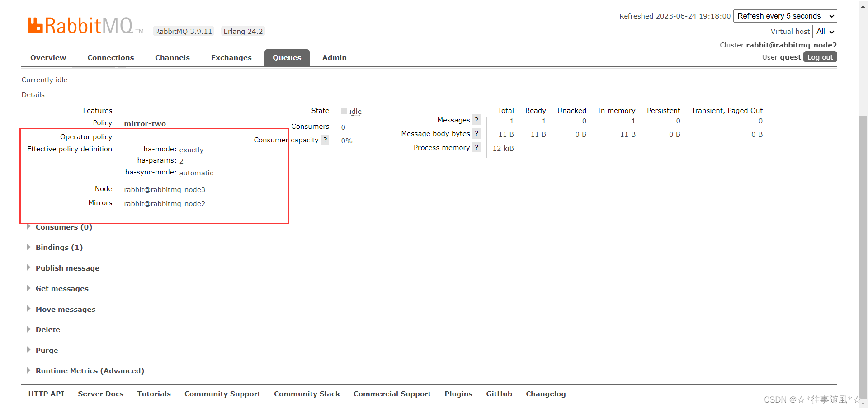Viewport: 868px width, 408px height.
Task: Click the Details section heading
Action: tap(33, 94)
